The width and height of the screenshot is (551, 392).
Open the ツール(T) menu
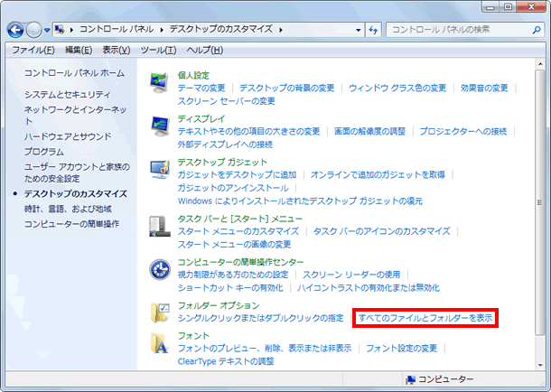coord(158,51)
